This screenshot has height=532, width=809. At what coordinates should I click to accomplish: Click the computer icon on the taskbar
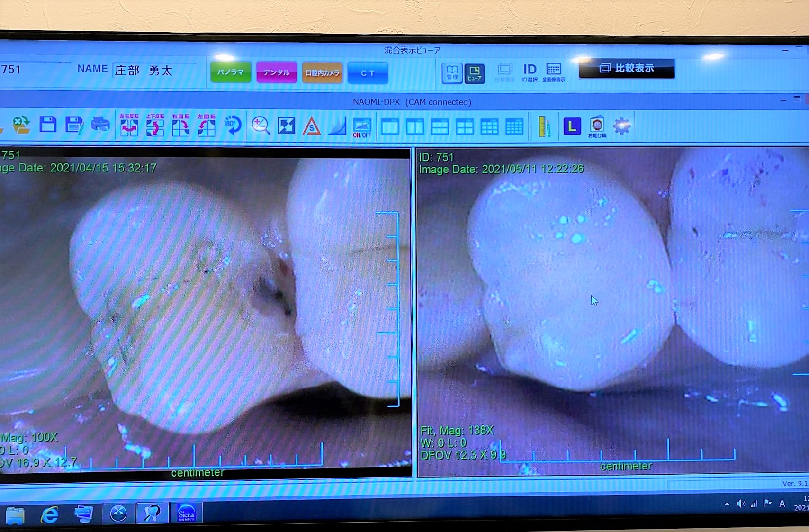pyautogui.click(x=84, y=514)
